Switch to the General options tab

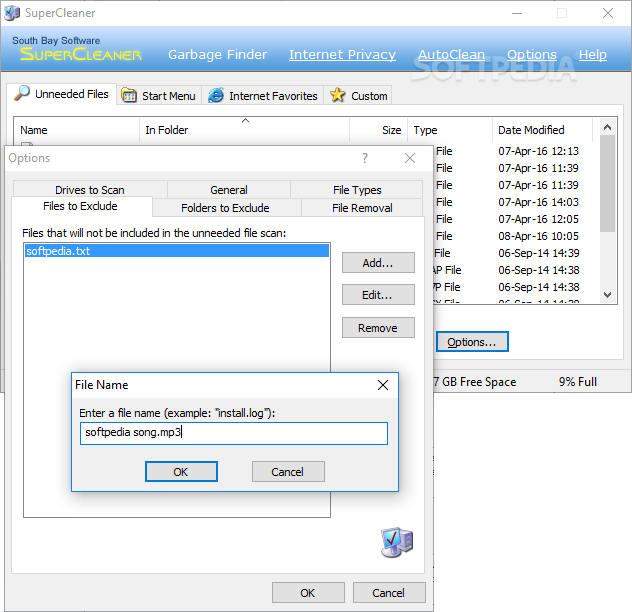click(229, 189)
